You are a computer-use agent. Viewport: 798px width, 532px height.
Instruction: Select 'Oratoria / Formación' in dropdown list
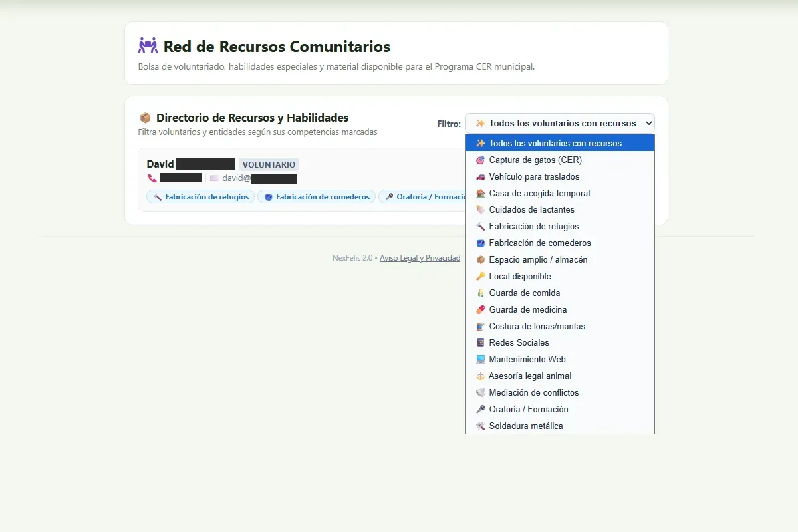click(560, 409)
